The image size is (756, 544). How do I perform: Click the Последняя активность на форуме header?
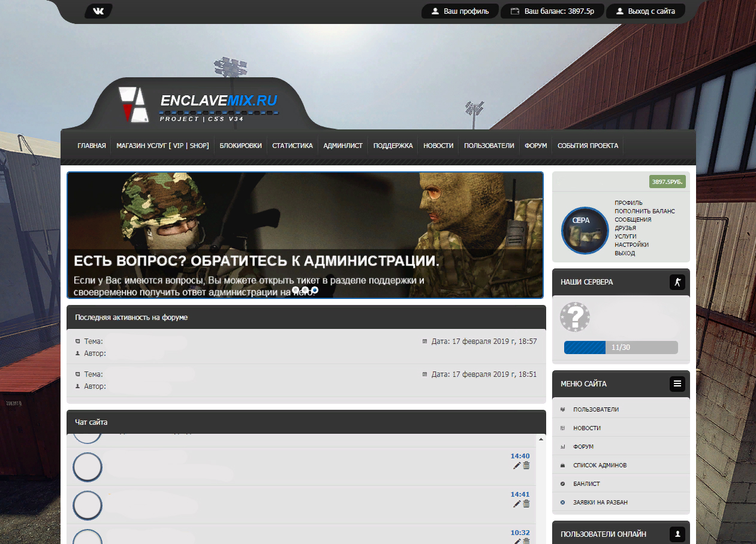[x=306, y=317]
